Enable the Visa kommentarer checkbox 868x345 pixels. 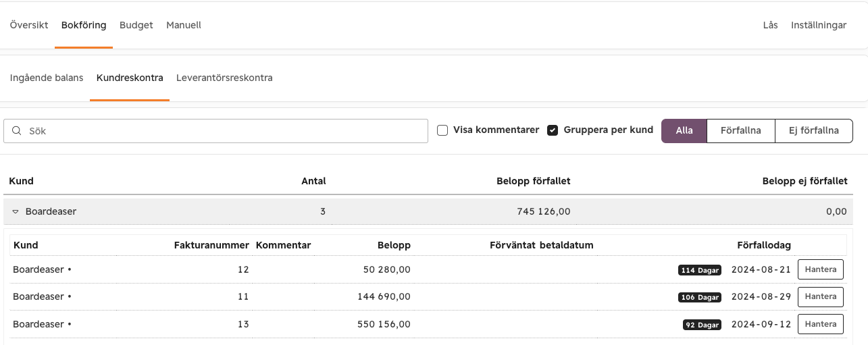(x=442, y=130)
